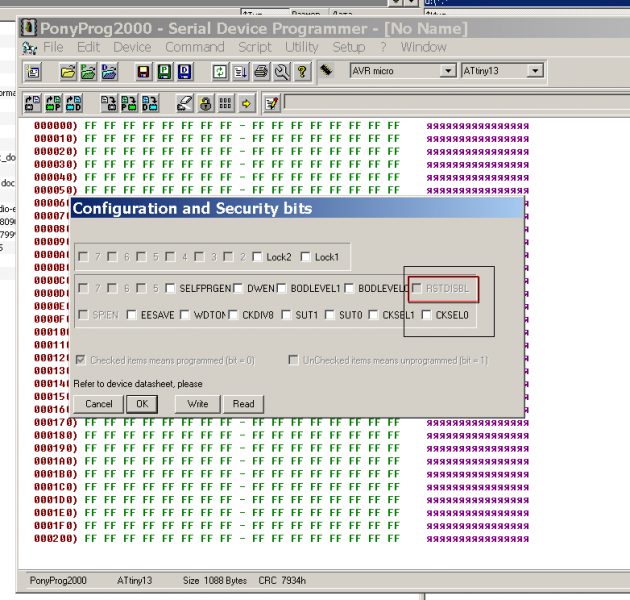Check the Lock1 checkbox
Screen dimensions: 630x600
click(x=305, y=256)
